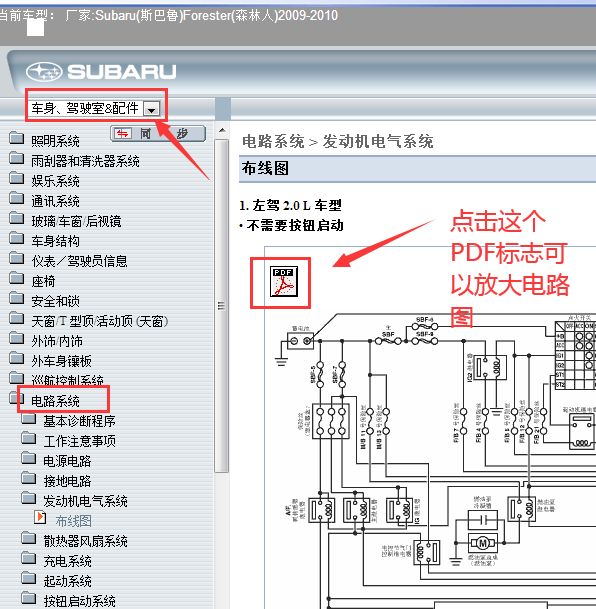Viewport: 596px width, 609px height.
Task: Open 按钮启动系统 subfolder
Action: pos(80,602)
